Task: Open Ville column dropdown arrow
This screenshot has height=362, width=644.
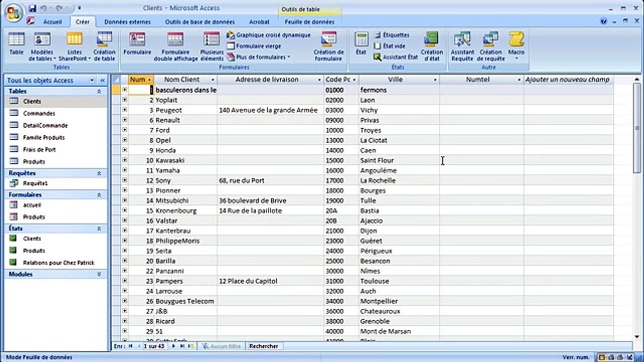Action: (435, 79)
